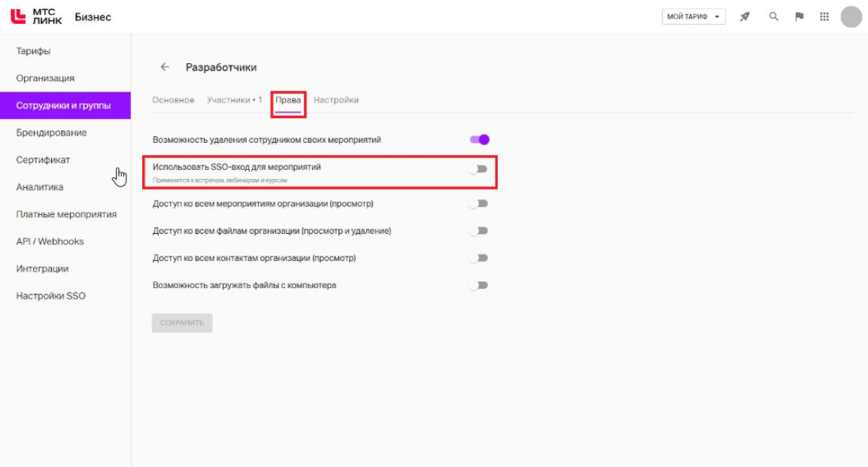Open Настройки SSO in sidebar
The image size is (868, 467).
click(50, 296)
